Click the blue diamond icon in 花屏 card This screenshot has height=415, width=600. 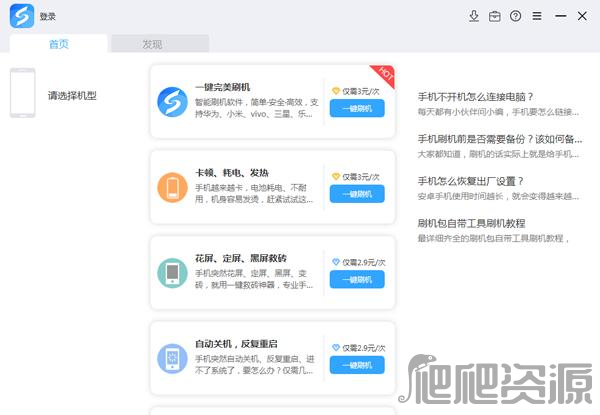click(336, 262)
